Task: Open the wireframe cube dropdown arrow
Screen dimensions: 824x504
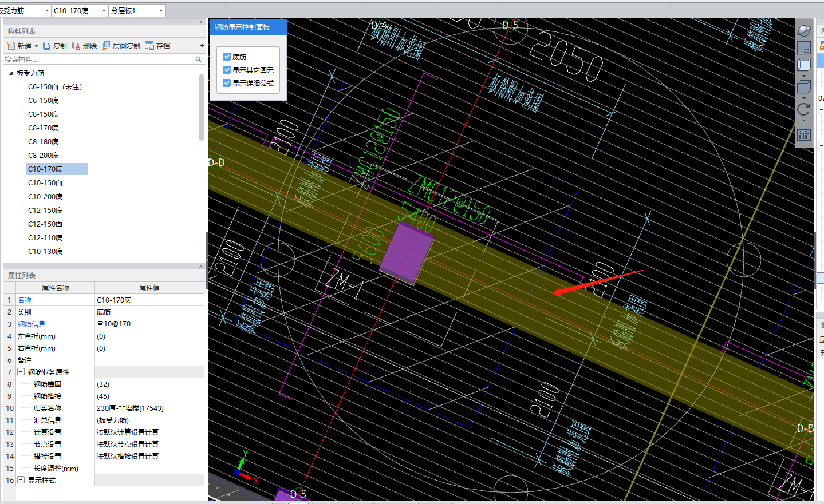Action: [804, 76]
